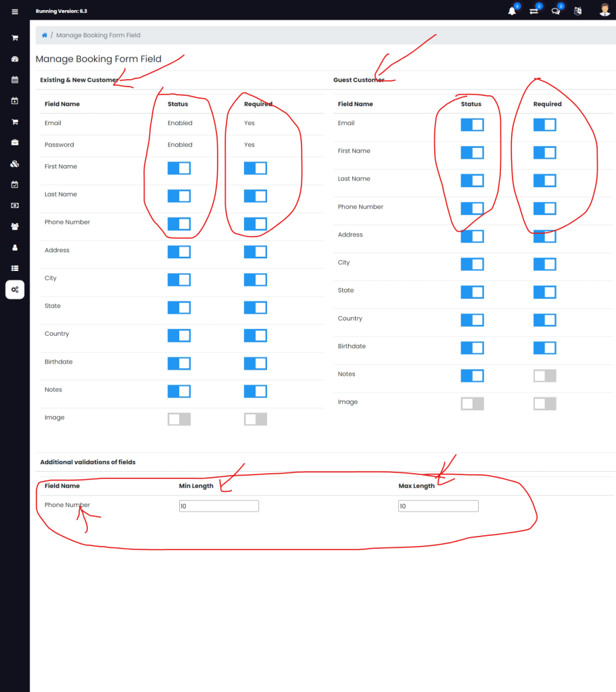The width and height of the screenshot is (616, 692).
Task: Click the Email row Yes required text
Action: pos(249,123)
